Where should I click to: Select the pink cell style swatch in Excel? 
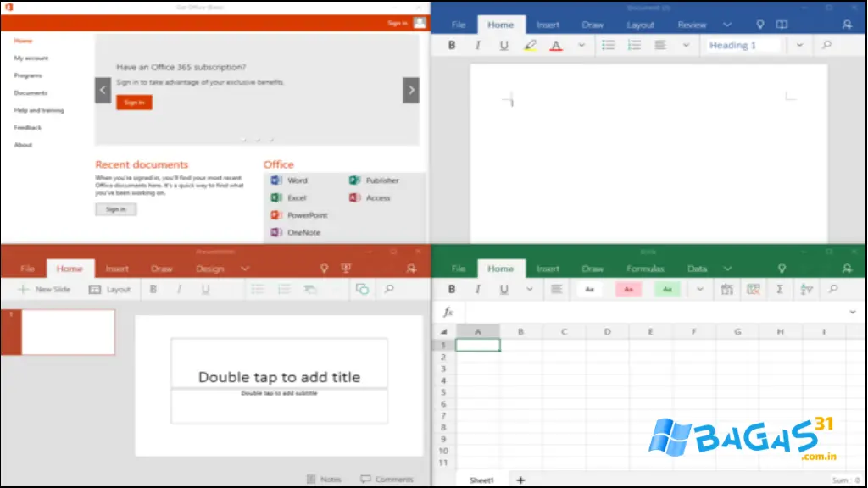pos(628,289)
